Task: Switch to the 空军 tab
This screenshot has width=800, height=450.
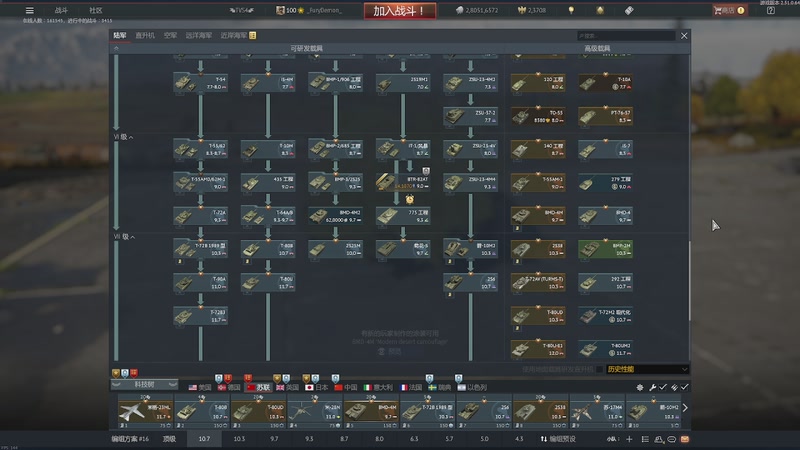Action: (170, 35)
